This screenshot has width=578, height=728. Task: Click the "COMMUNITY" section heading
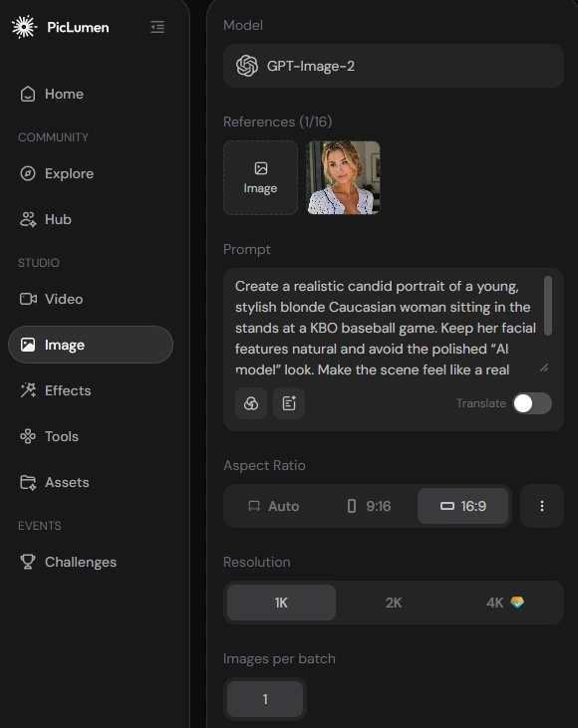(53, 137)
